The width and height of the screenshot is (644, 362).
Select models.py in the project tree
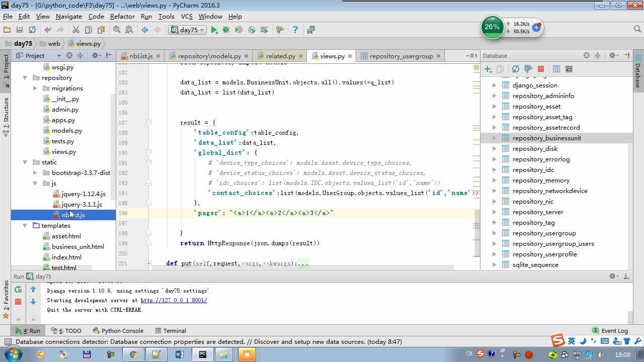click(x=66, y=131)
